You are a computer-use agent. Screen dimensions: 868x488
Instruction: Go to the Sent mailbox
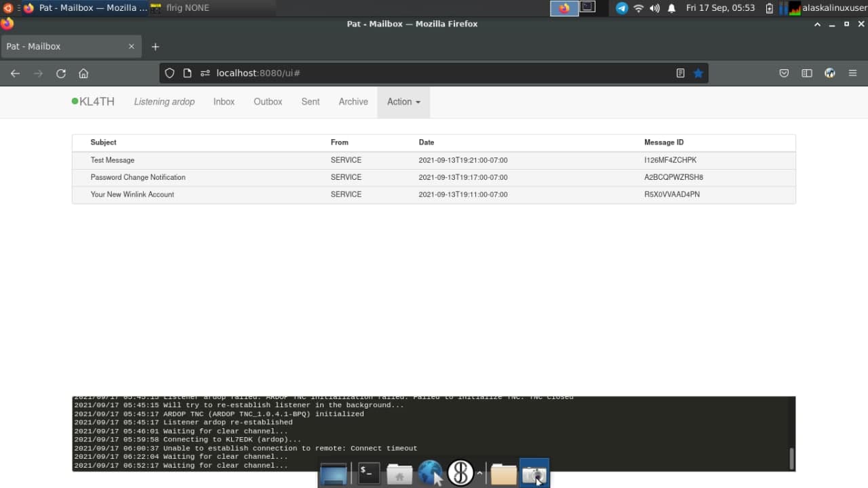tap(311, 102)
